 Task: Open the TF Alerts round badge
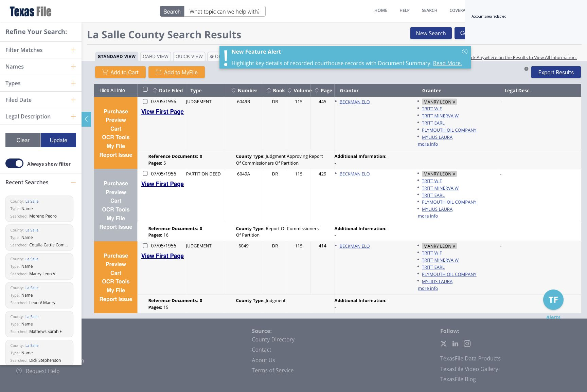coord(553,300)
